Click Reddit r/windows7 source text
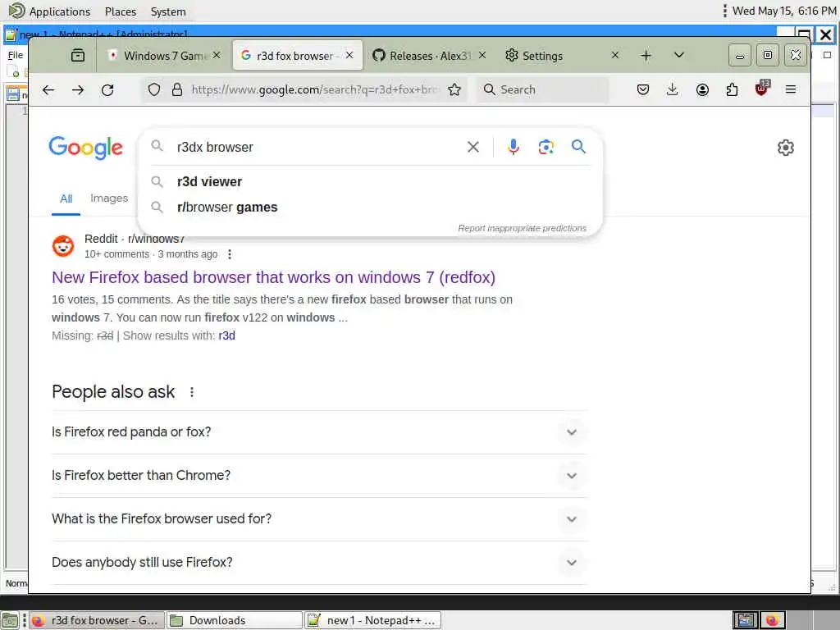The image size is (840, 630). [135, 239]
